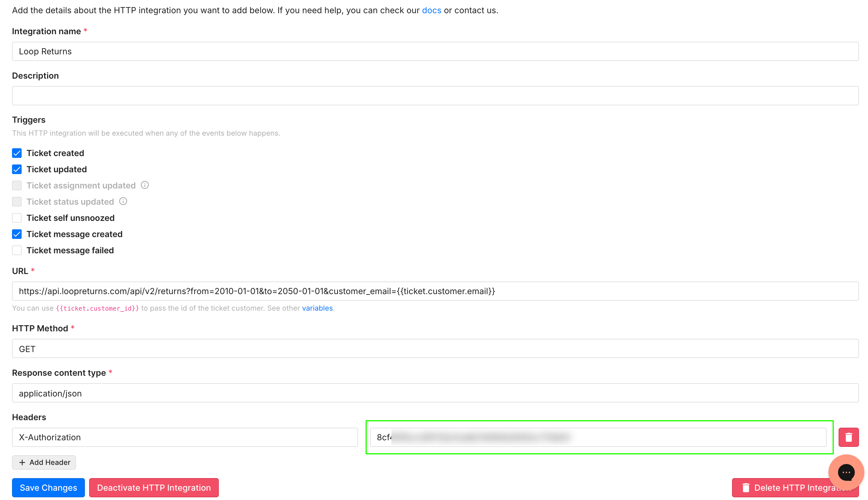Viewport: 868px width, 500px height.
Task: Enable Ticket message failed trigger
Action: pyautogui.click(x=17, y=250)
